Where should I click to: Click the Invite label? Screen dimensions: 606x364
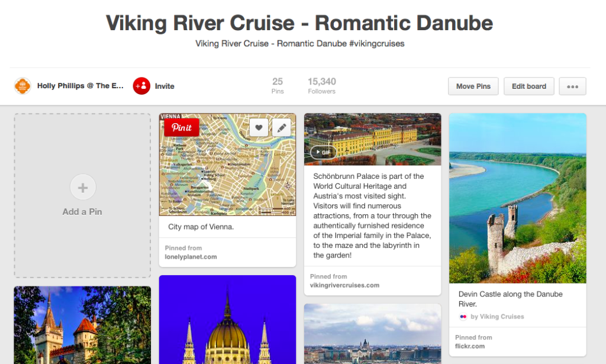[165, 86]
